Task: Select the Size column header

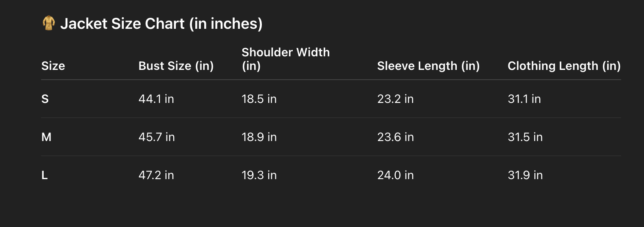Action: (53, 66)
